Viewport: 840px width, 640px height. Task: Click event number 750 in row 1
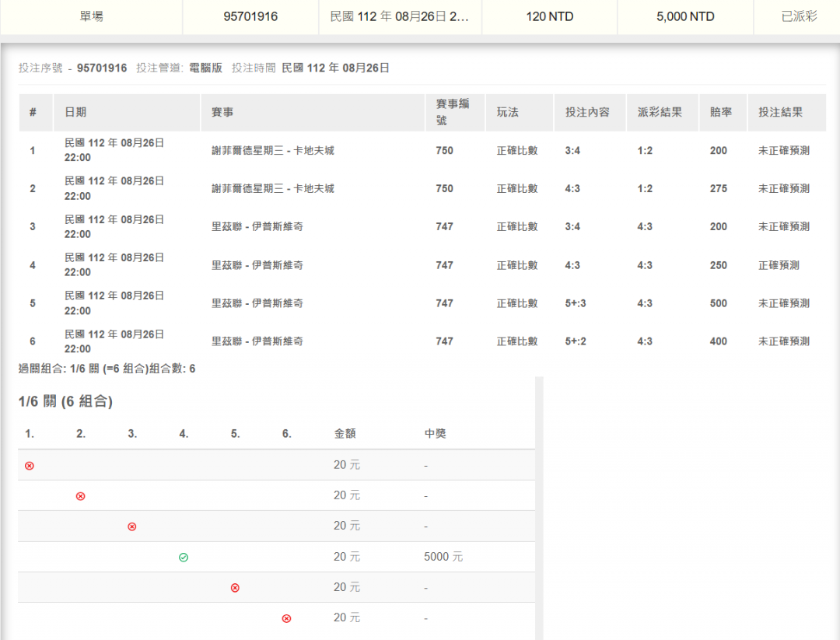pos(444,151)
